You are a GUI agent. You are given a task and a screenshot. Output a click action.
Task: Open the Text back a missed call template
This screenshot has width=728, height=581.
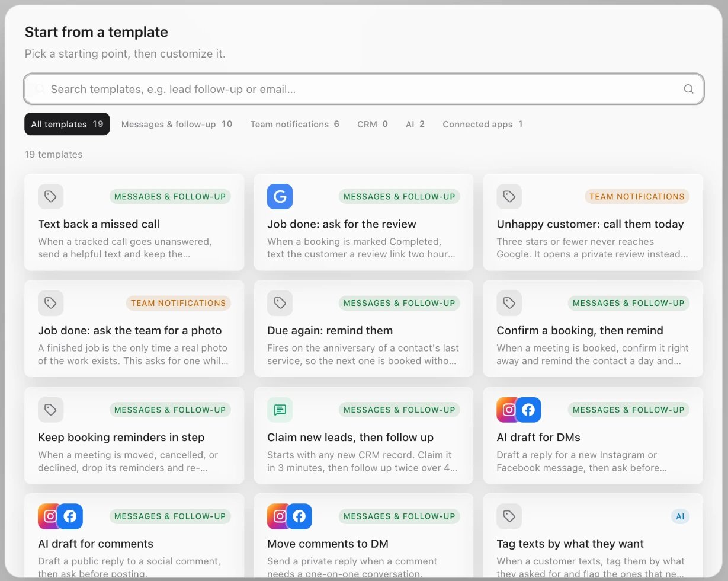pyautogui.click(x=134, y=222)
